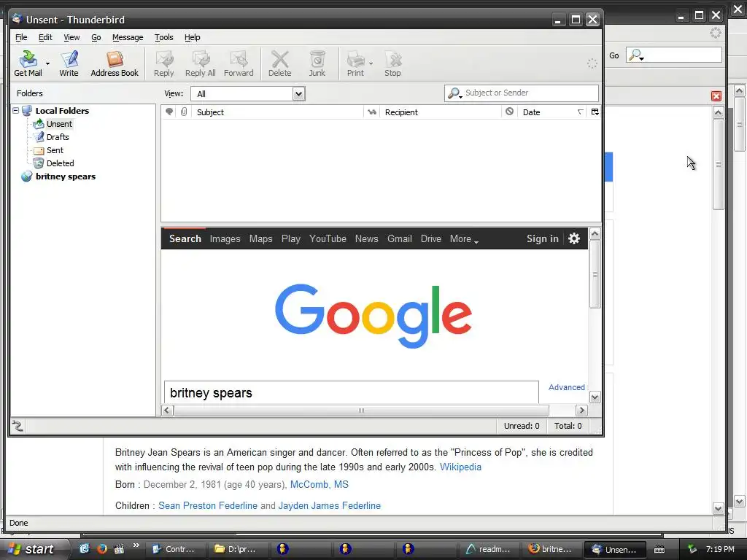Screen dimensions: 747x560
Task: Compose a message with Write
Action: (x=69, y=64)
